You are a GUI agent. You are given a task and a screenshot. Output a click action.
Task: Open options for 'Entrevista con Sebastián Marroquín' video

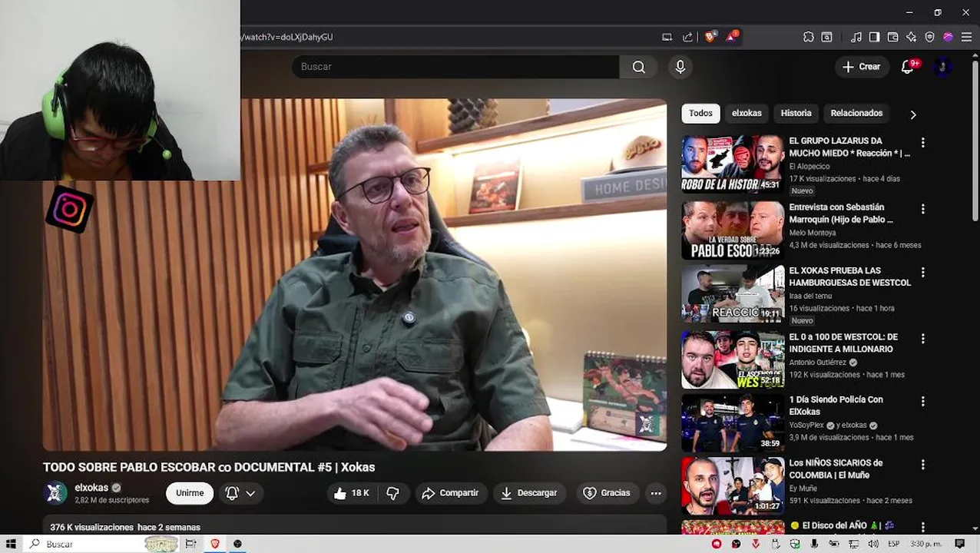pyautogui.click(x=922, y=209)
